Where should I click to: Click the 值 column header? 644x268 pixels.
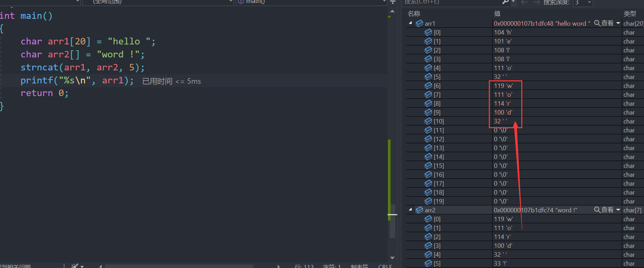[x=497, y=14]
